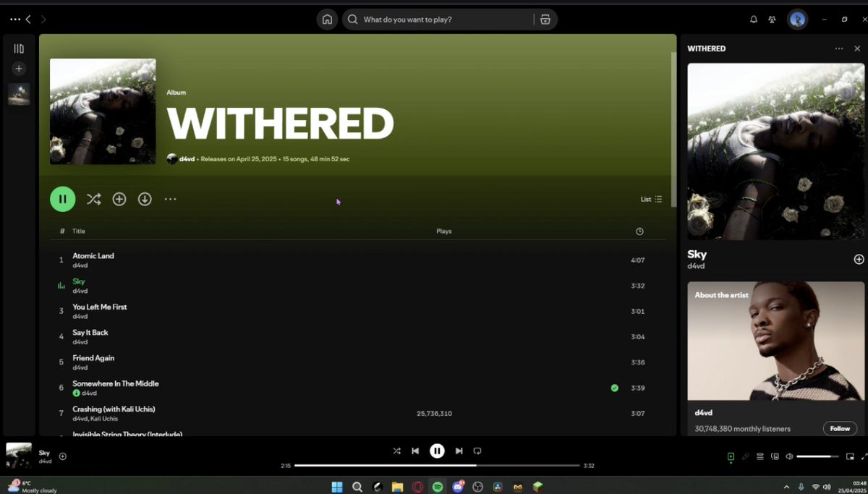The image size is (868, 494).
Task: Open the notifications bell
Action: (754, 20)
